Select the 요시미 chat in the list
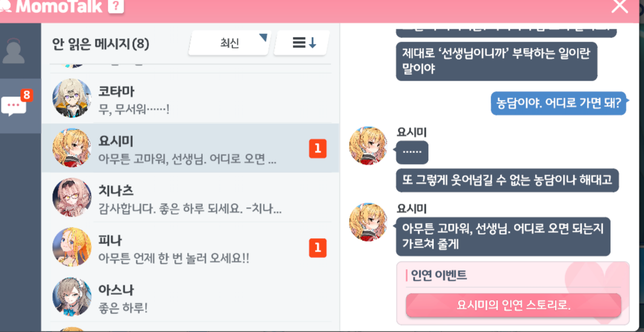This screenshot has height=332, width=644. click(x=190, y=148)
